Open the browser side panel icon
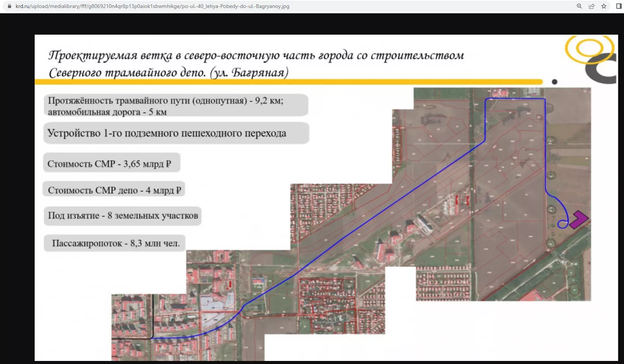Screen dimensions: 624x364 coord(619,6)
